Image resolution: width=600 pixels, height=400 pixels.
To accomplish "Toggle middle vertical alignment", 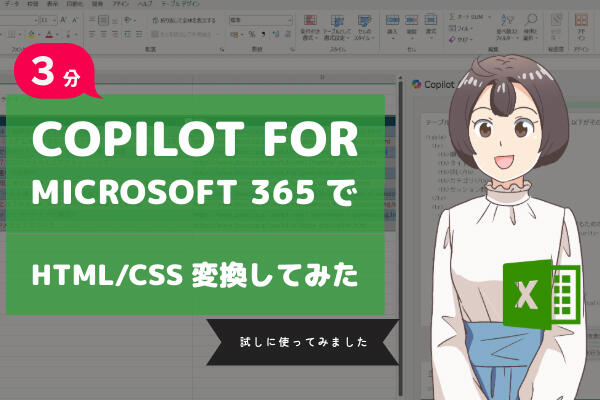I will pos(103,20).
